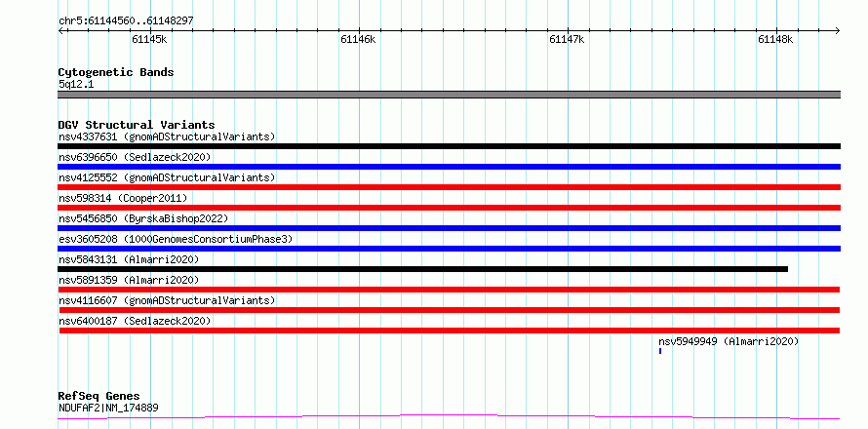The width and height of the screenshot is (868, 429).
Task: Click the nsv5843131 black variant bar
Action: [423, 269]
